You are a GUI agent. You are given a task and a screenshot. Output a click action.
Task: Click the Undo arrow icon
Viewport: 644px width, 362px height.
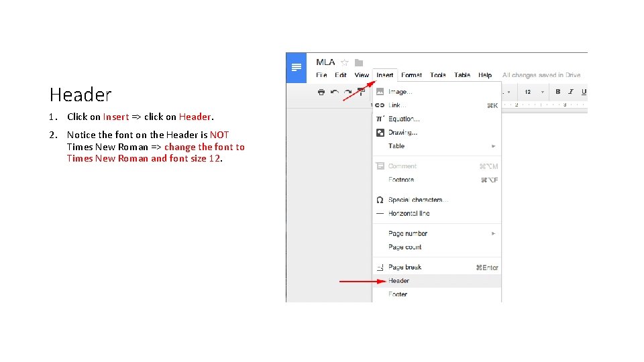(335, 92)
